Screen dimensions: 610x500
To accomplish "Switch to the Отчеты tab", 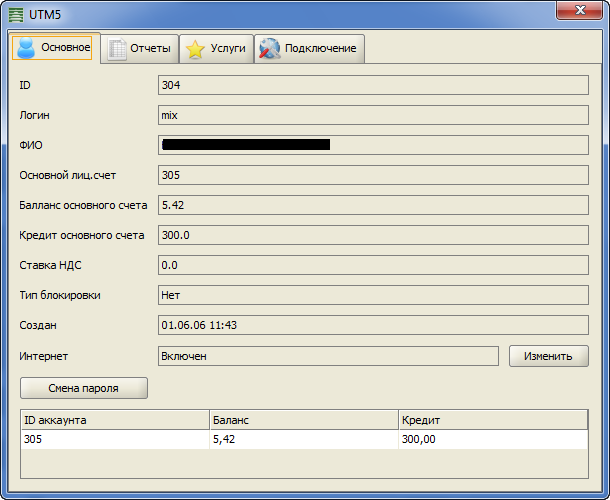I will 139,49.
